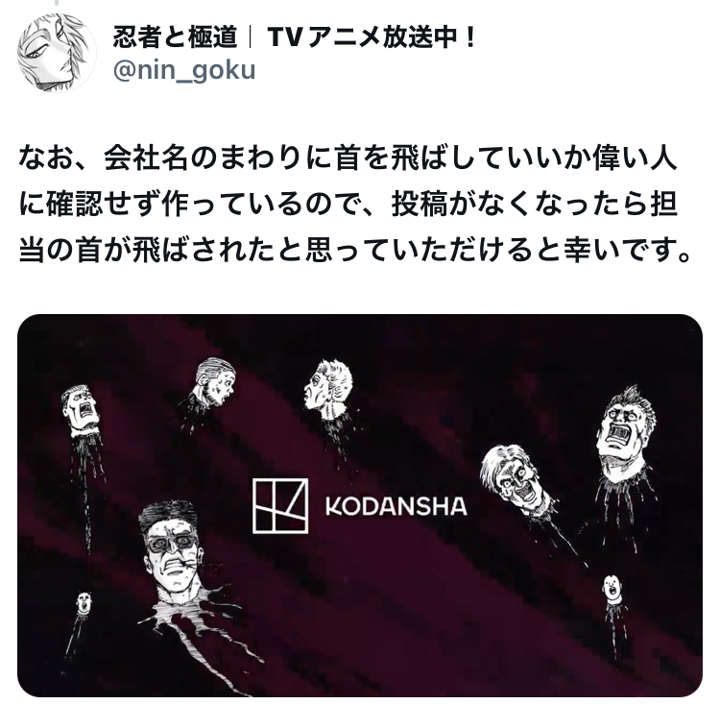Image resolution: width=720 pixels, height=728 pixels.
Task: Click the Kodansha square logo mark
Action: (280, 506)
